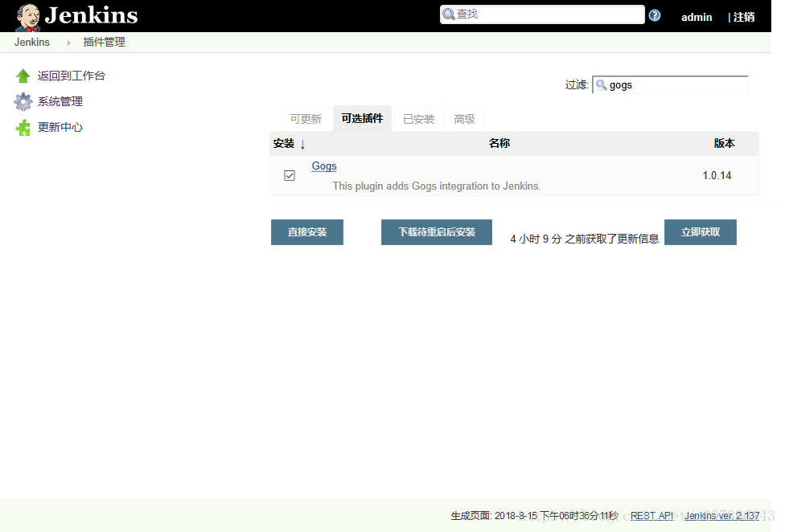Click the Jenkins butler logo
The height and width of the screenshot is (532, 785).
click(x=27, y=18)
